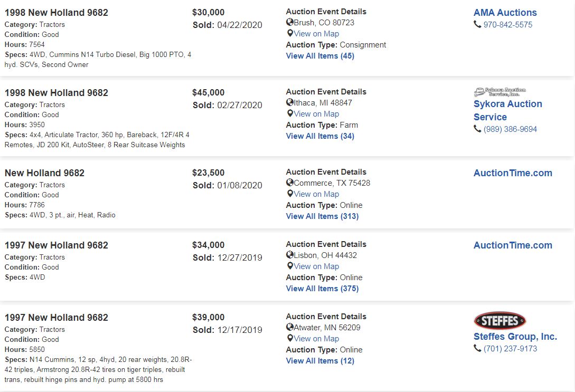Open View All Items (45) link

320,56
